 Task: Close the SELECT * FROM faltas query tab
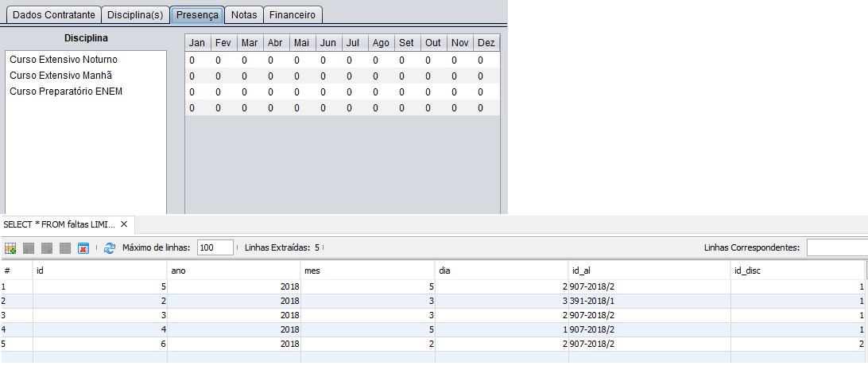tap(124, 224)
